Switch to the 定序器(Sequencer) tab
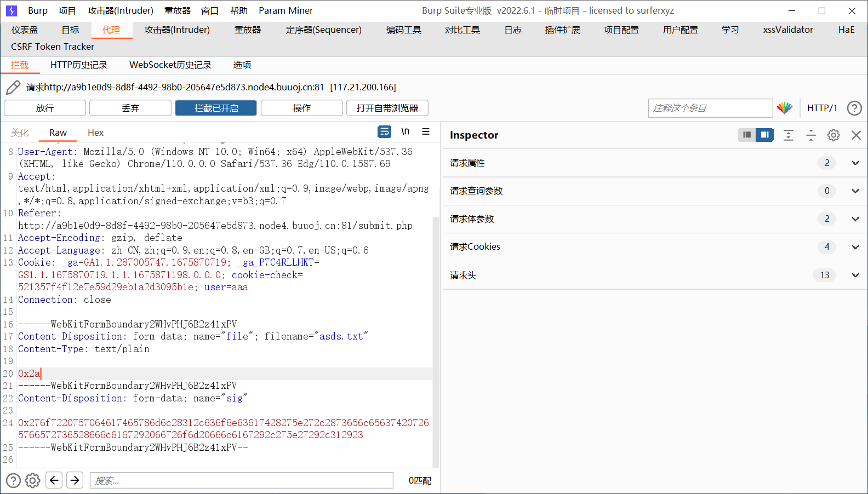Viewport: 868px width, 494px height. click(x=324, y=30)
